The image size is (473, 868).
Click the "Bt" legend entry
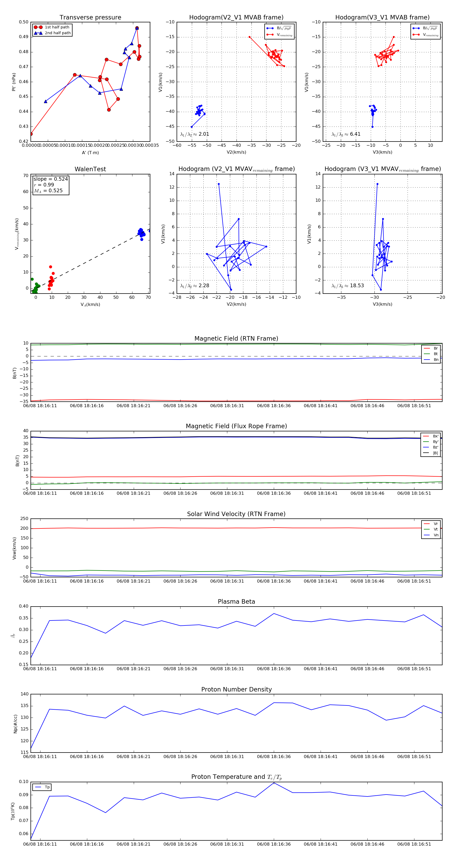431,354
